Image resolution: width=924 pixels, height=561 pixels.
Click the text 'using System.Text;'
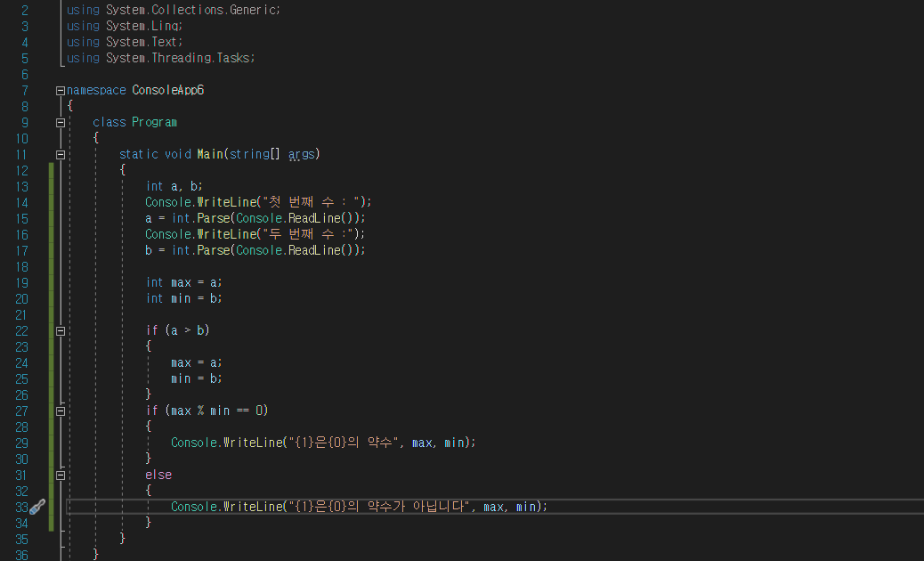tap(125, 42)
